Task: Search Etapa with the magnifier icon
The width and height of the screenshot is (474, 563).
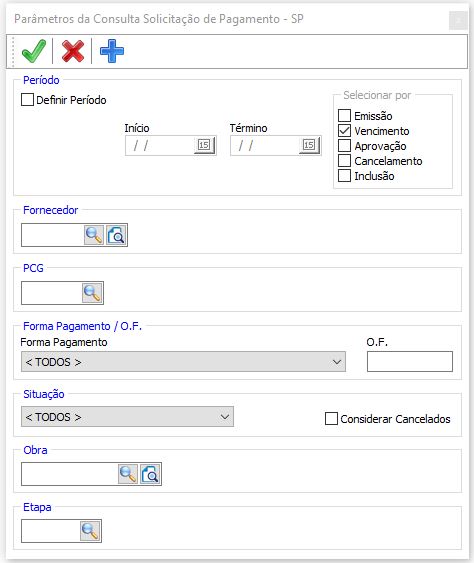Action: point(90,531)
